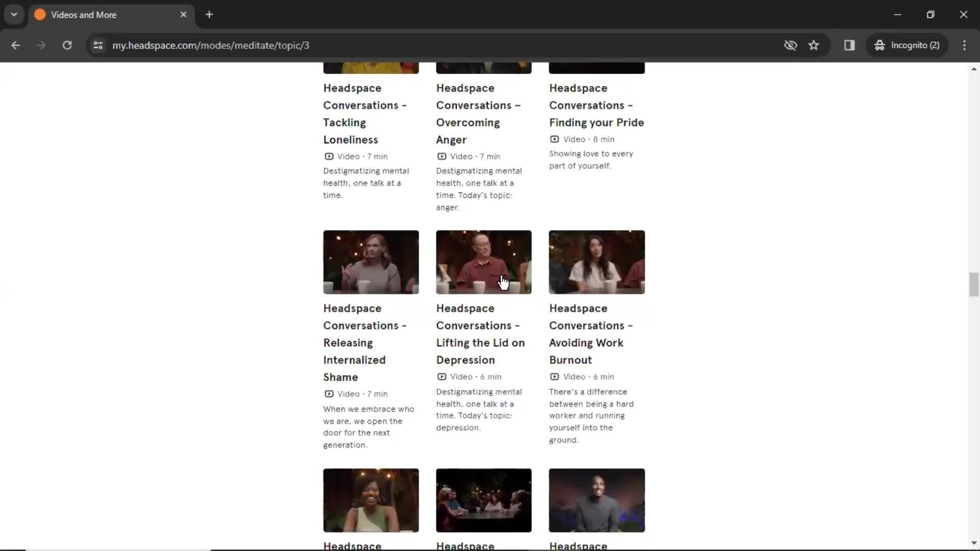Image resolution: width=980 pixels, height=551 pixels.
Task: Bookmark this page with the star icon
Action: click(814, 45)
